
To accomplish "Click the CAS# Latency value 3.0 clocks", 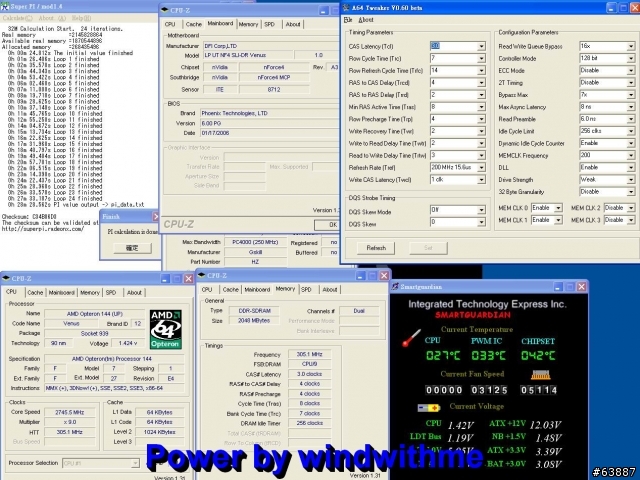I will coord(309,374).
